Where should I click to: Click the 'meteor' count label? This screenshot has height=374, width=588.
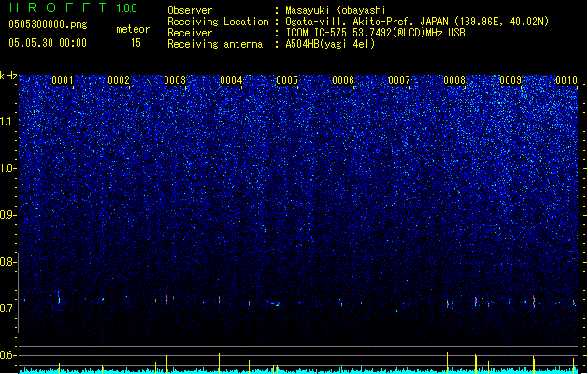(x=133, y=29)
